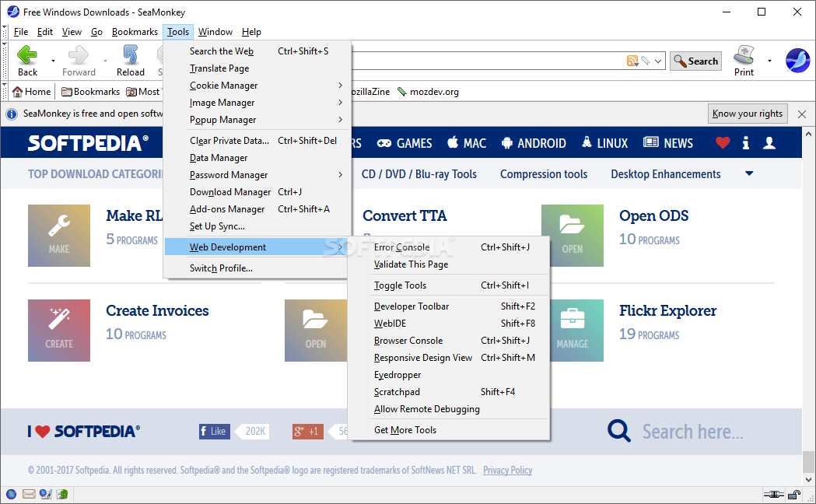The height and width of the screenshot is (504, 816).
Task: Open the Privacy Policy link
Action: click(507, 471)
